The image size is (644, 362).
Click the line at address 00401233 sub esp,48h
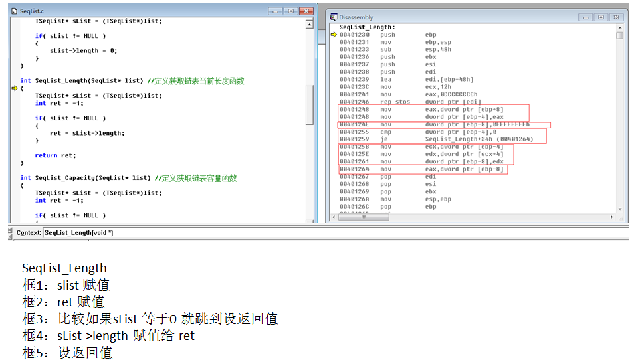[x=395, y=50]
